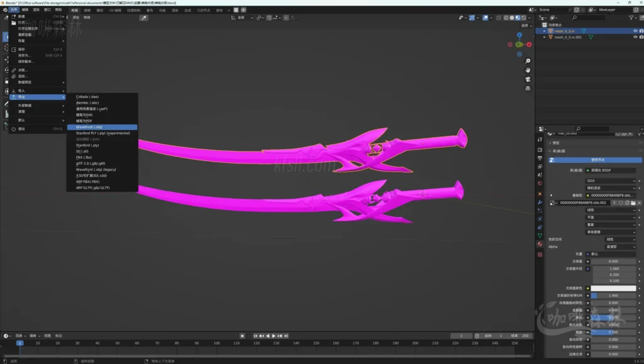Toggle camera view icon in viewport
This screenshot has width=644, height=364.
point(528,78)
